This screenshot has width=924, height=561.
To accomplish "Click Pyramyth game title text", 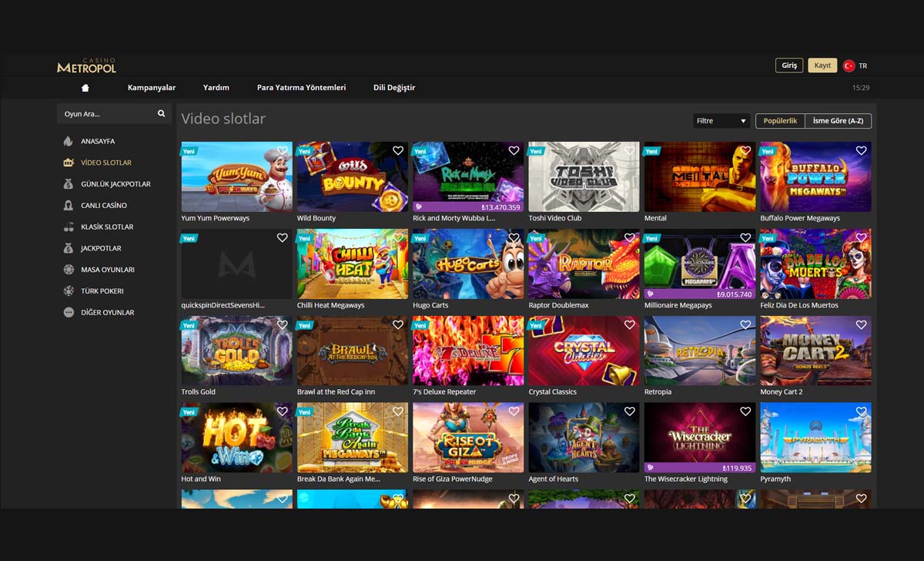I will (x=775, y=479).
